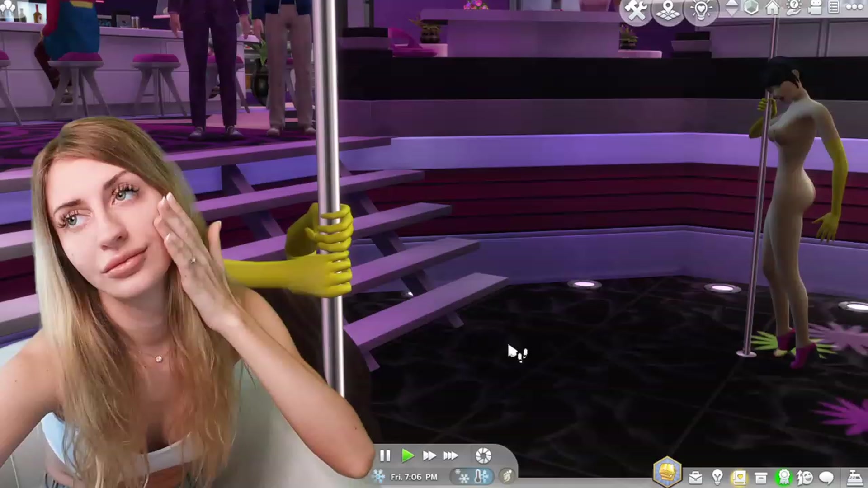Open the eco footprint leaf icon
This screenshot has width=868, height=488.
(x=507, y=476)
